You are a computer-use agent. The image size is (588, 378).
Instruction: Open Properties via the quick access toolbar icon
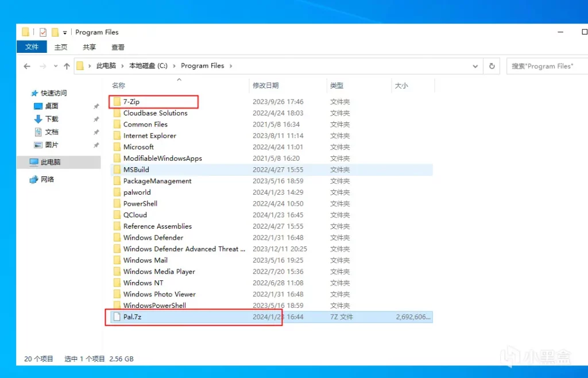pyautogui.click(x=42, y=32)
